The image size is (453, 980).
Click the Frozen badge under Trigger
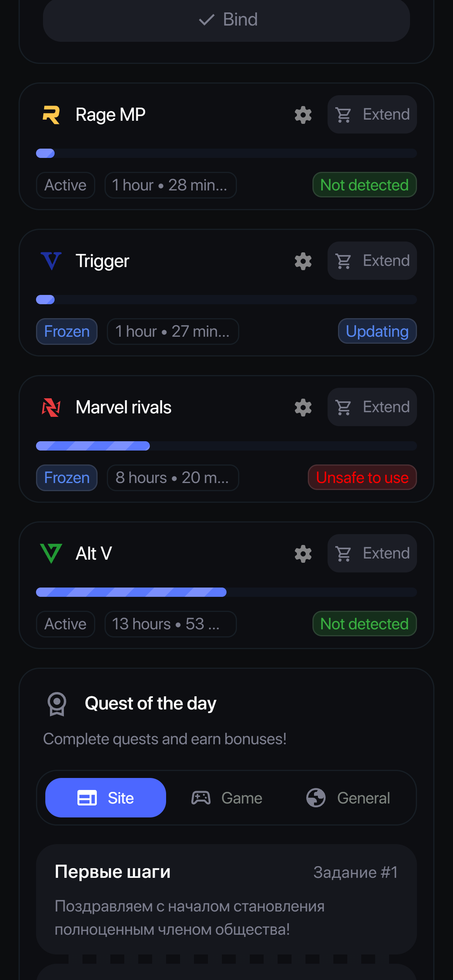(x=67, y=332)
